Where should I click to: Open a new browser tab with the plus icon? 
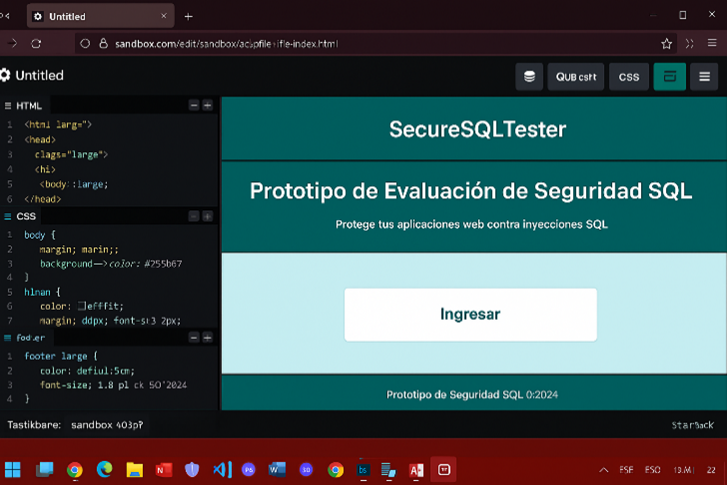tap(188, 16)
